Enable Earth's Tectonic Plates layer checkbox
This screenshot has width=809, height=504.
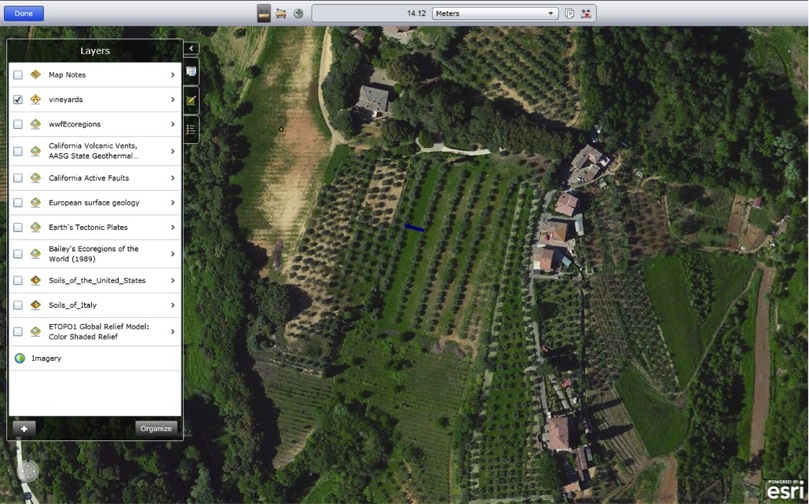click(18, 227)
